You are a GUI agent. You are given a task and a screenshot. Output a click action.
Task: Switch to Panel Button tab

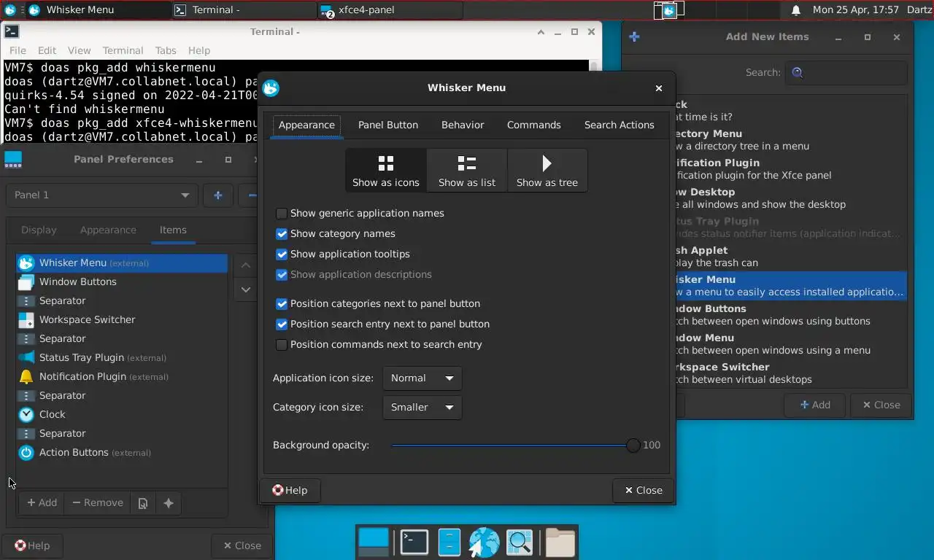click(x=388, y=125)
